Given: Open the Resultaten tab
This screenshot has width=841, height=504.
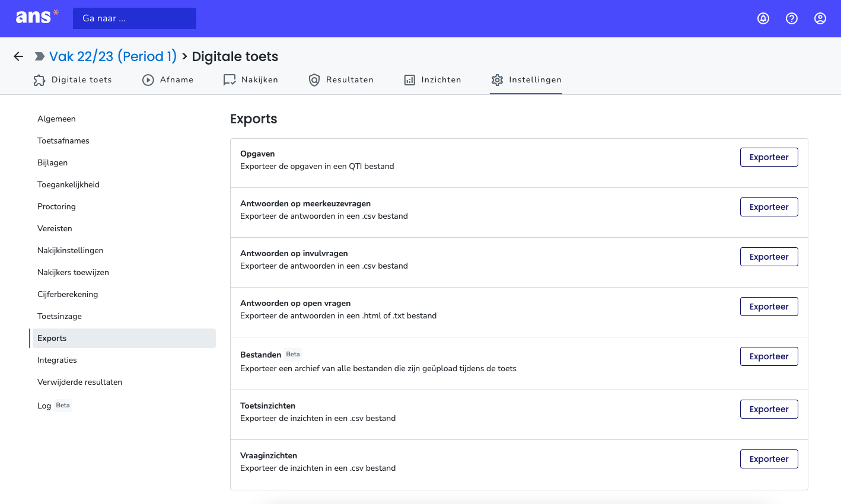Looking at the screenshot, I should [x=341, y=80].
